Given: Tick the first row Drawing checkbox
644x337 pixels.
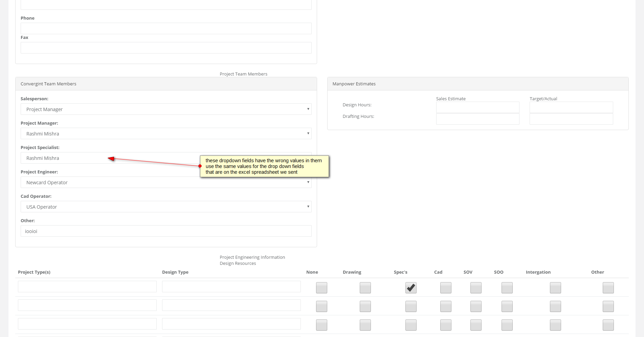Looking at the screenshot, I should (x=365, y=288).
